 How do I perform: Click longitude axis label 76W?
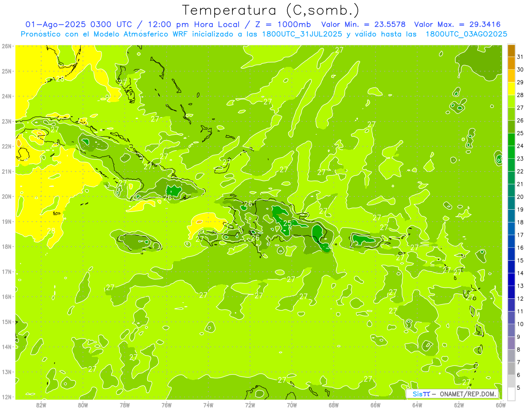point(166,405)
